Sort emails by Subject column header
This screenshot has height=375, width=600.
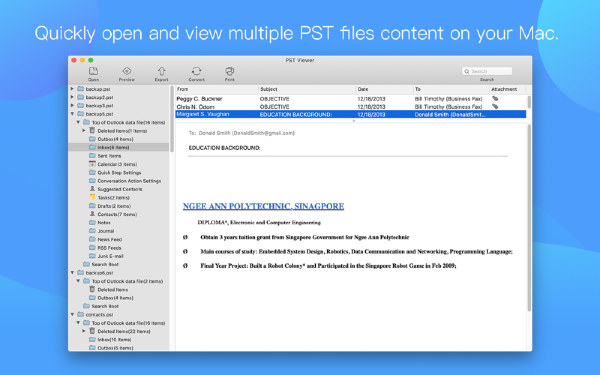307,89
